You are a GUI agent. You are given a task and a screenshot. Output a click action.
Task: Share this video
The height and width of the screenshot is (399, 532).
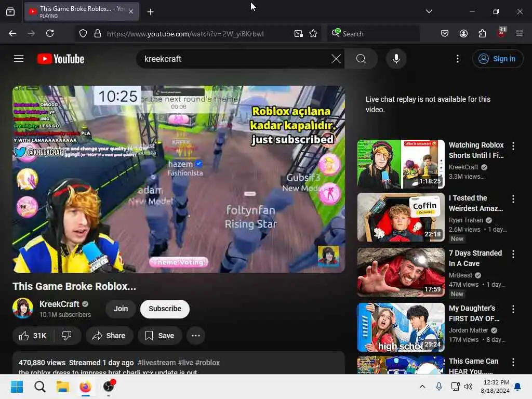(x=109, y=336)
